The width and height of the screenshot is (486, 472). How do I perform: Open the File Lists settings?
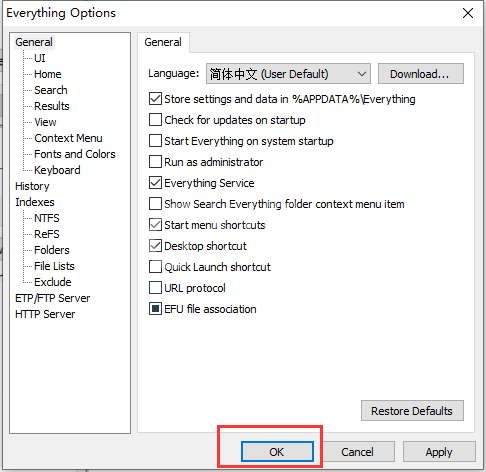tap(54, 266)
